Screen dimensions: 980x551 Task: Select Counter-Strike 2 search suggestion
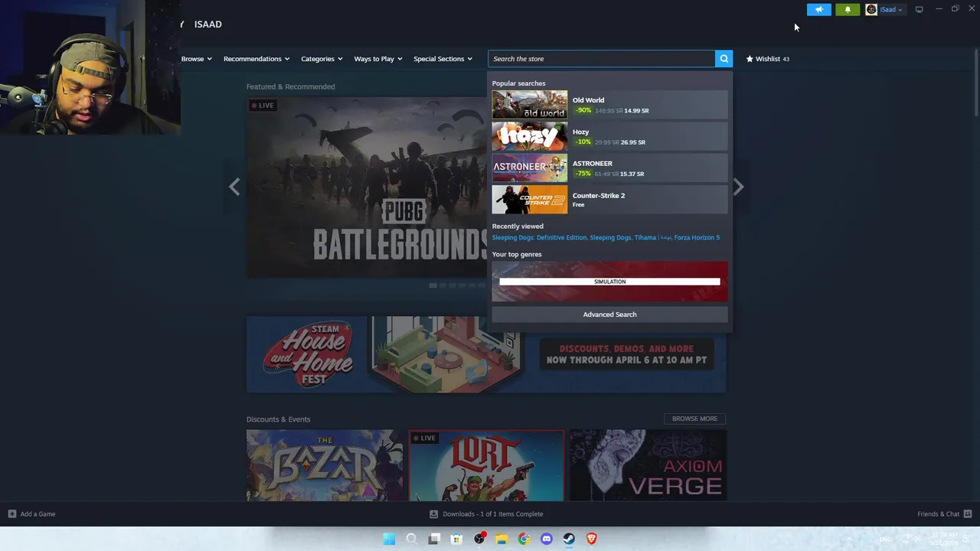[609, 200]
